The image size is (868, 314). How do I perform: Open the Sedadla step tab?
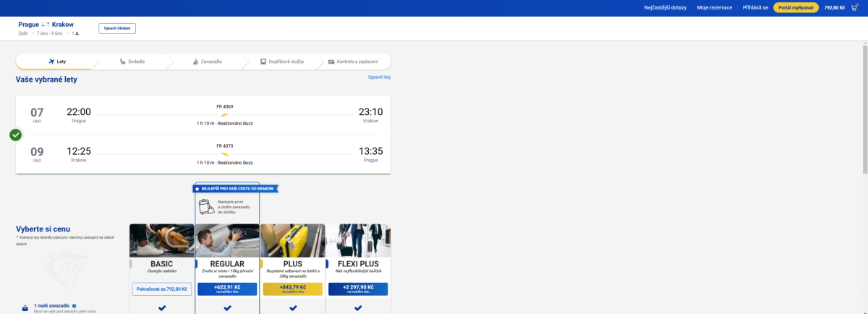(132, 61)
